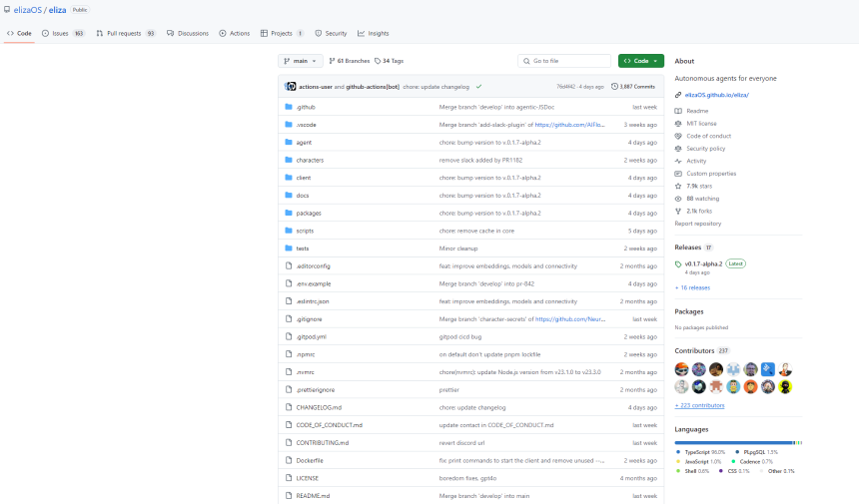Click the .vscode folder icon
This screenshot has width=859, height=504.
point(289,124)
